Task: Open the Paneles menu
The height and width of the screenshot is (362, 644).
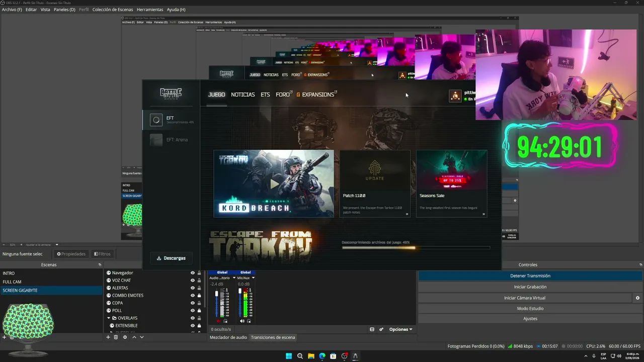Action: point(64,10)
